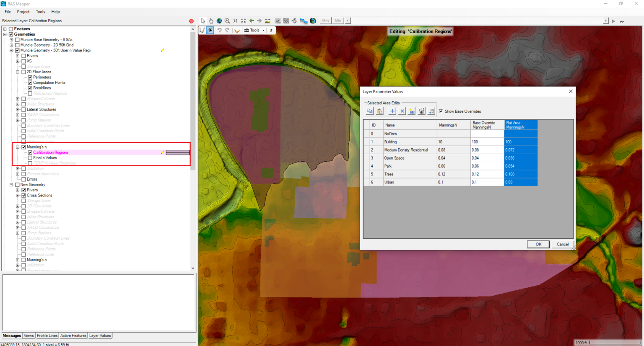Collapse the 2D Flow Areas node
The image size is (644, 346).
click(18, 72)
